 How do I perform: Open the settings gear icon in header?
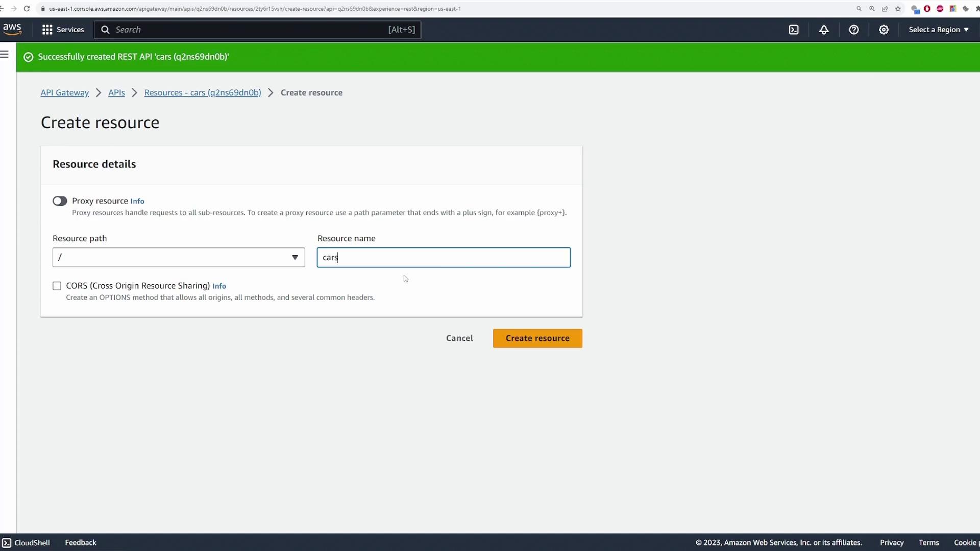point(884,30)
